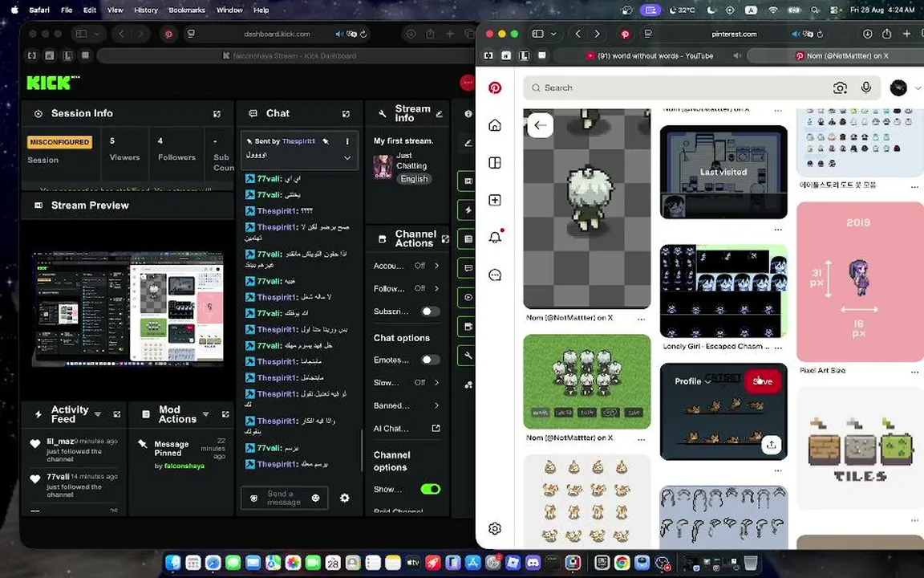Pop out the Mod Actions panel
Image resolution: width=924 pixels, height=578 pixels.
pyautogui.click(x=225, y=414)
